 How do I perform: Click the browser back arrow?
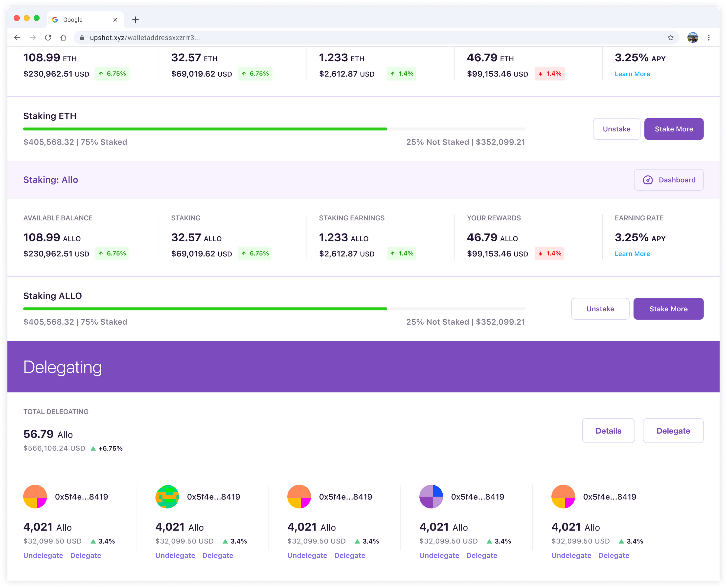(17, 38)
